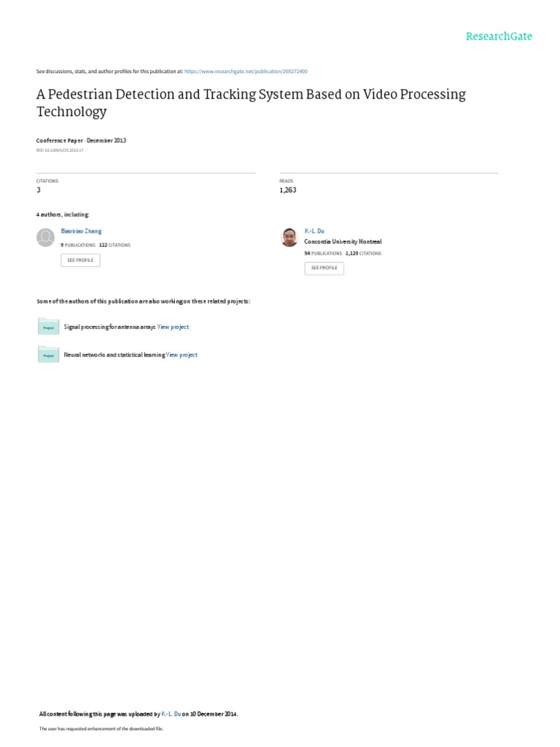Click the Neural networks project folder icon

[48, 355]
